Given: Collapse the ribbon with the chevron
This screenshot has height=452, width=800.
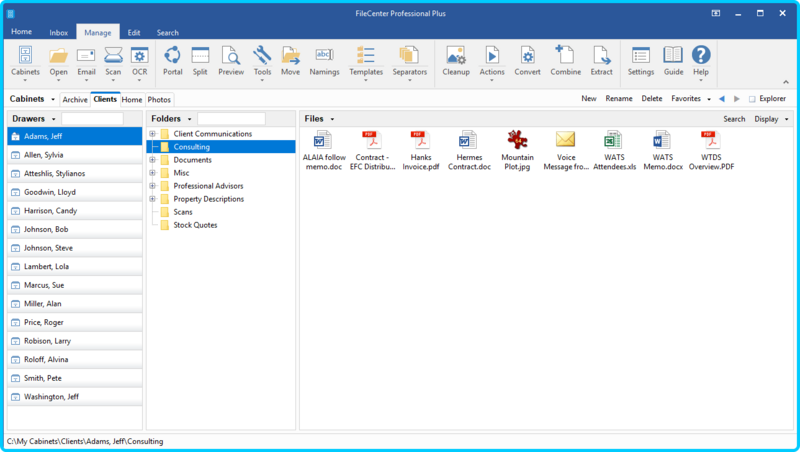Looking at the screenshot, I should point(786,82).
